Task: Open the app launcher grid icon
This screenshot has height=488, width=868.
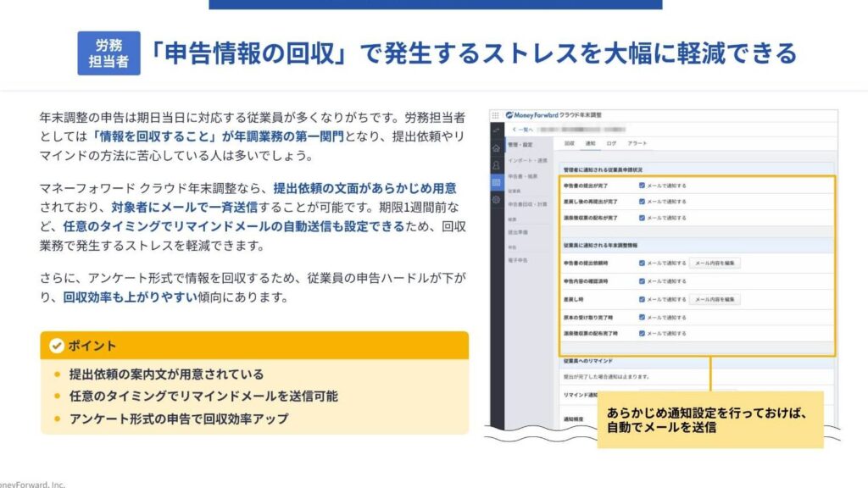Action: click(x=496, y=115)
